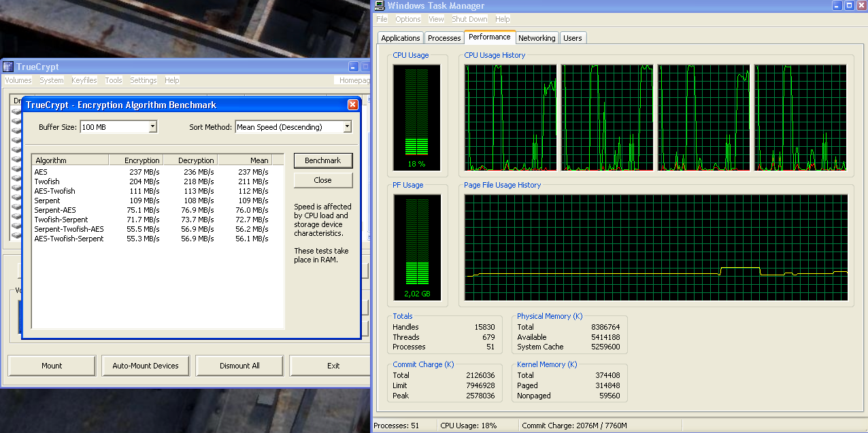Click the Available memory value 5414188
The width and height of the screenshot is (868, 433).
604,337
